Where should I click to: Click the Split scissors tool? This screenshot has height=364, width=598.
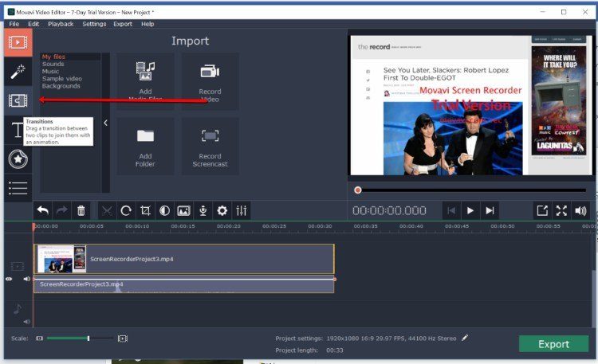coord(107,210)
